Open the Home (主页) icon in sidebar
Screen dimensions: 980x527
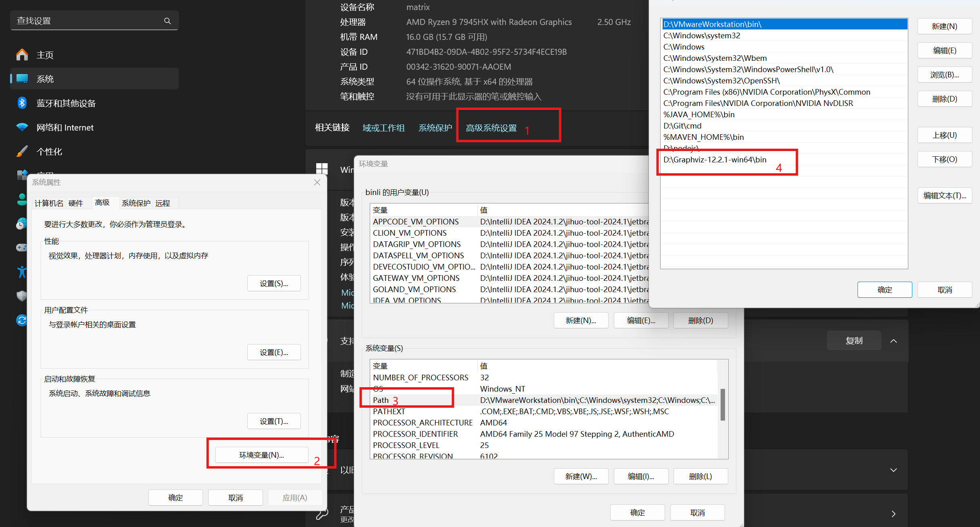point(22,55)
